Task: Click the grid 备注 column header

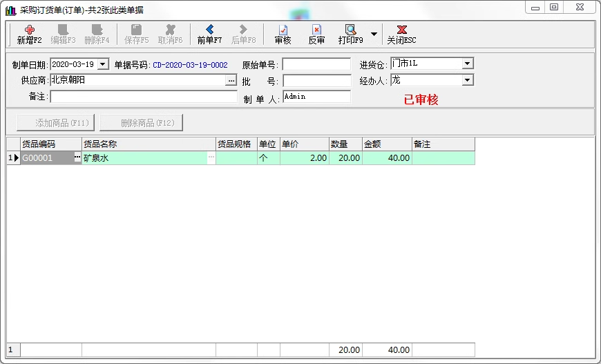Action: [x=443, y=144]
